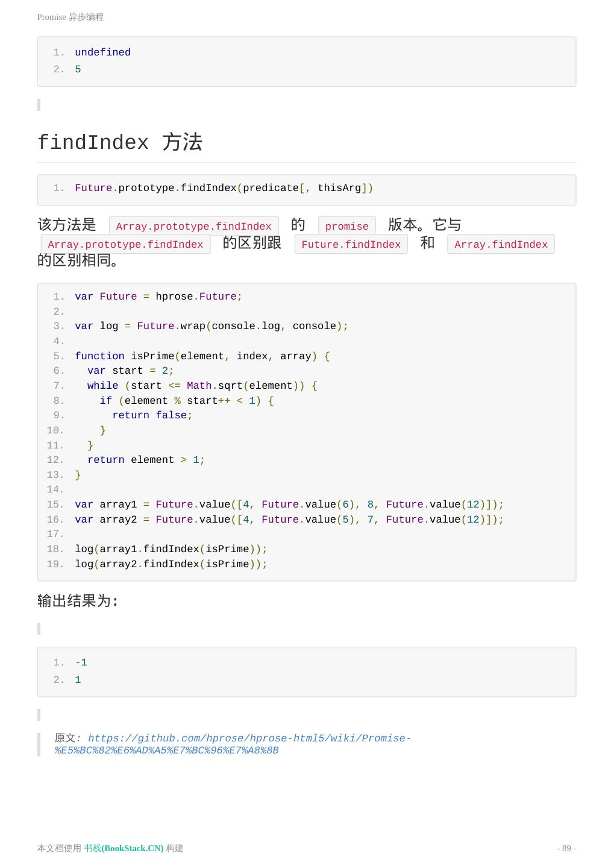Click the log(array1.findIndex(isPrime)) line

pos(171,549)
